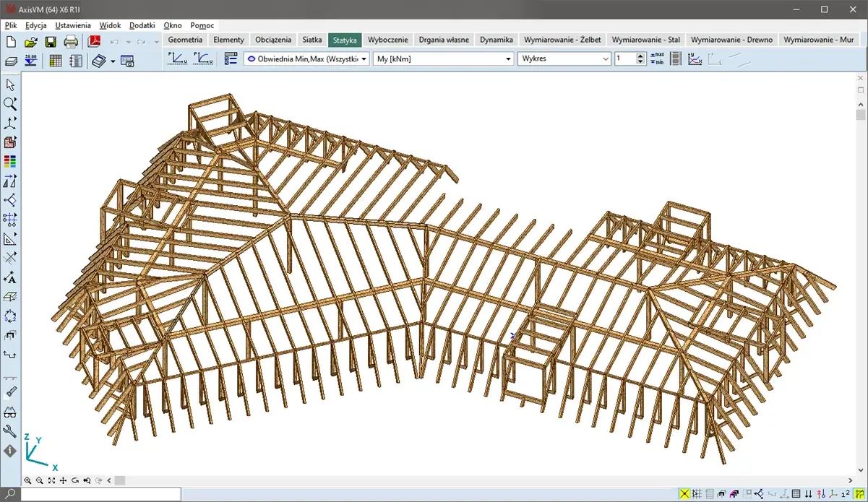868x502 pixels.
Task: Increase the scale value with stepper up arrow
Action: (640, 56)
